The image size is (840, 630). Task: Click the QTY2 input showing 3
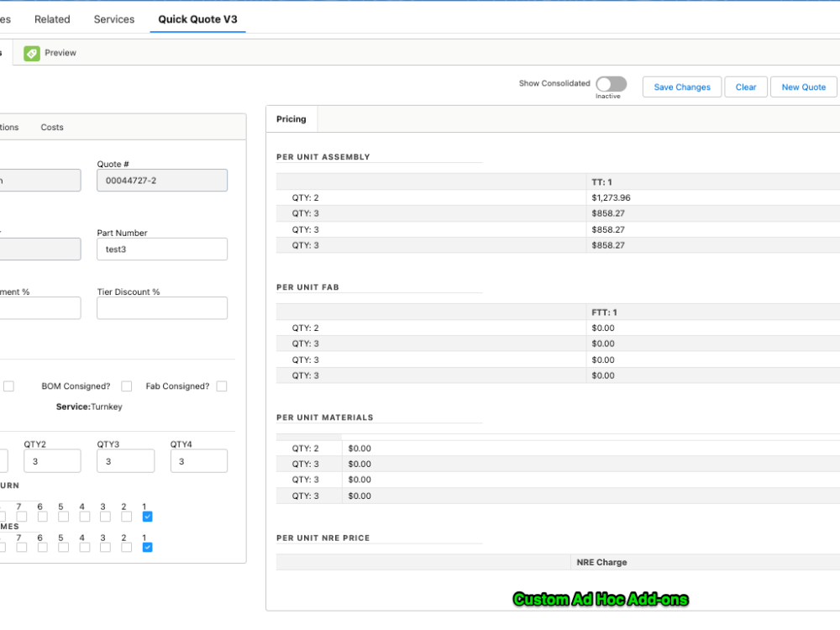pos(52,460)
